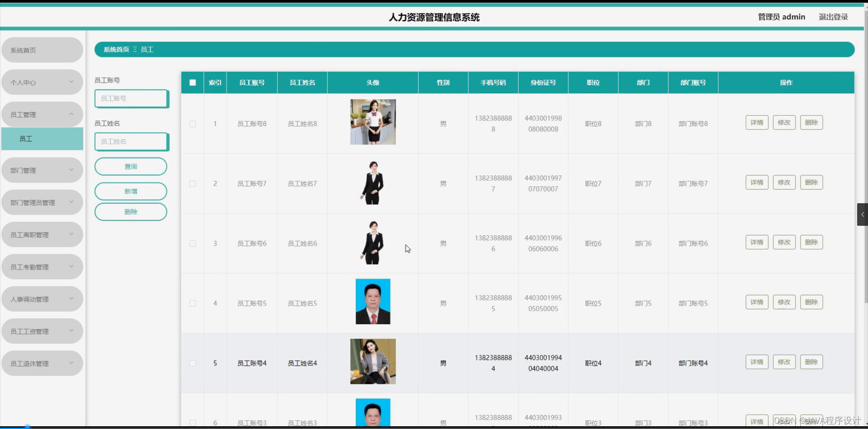Click the avatar photo of 员工姓名5
Screen dimensions: 868x429
point(373,302)
